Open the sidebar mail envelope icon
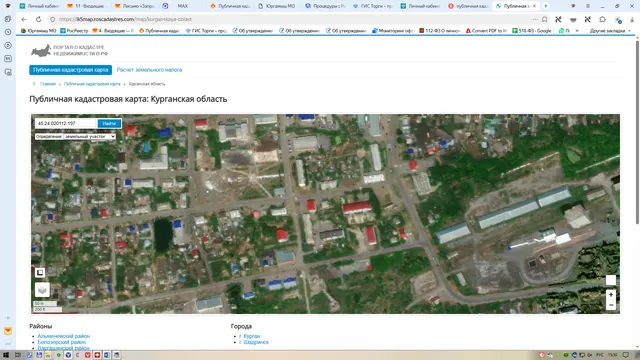 (x=8, y=331)
